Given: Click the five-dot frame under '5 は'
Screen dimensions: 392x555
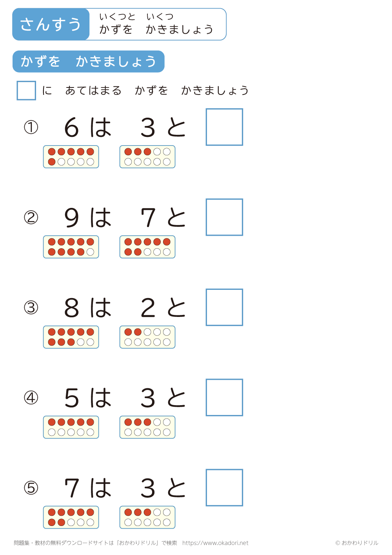Looking at the screenshot, I should point(71,427).
